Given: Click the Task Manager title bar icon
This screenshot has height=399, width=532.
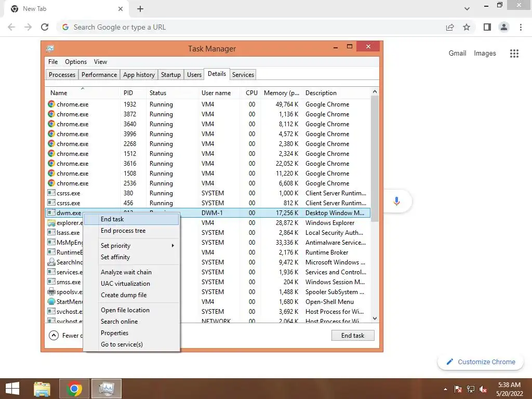Looking at the screenshot, I should 50,48.
